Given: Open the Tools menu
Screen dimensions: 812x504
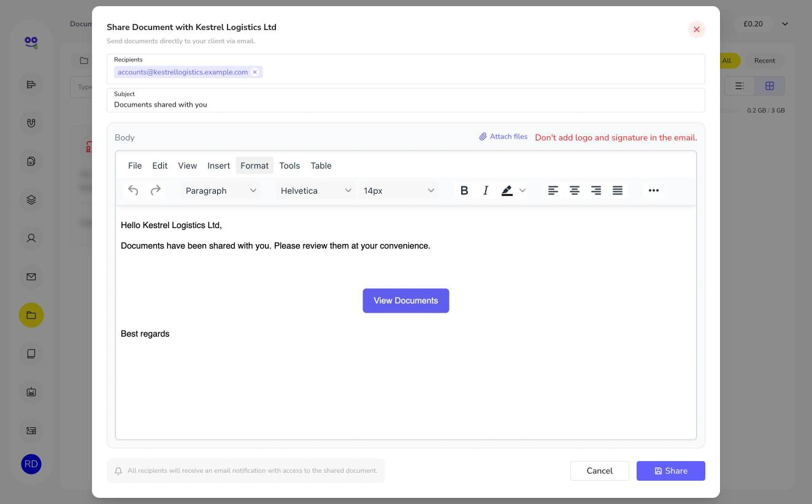Looking at the screenshot, I should pos(289,166).
